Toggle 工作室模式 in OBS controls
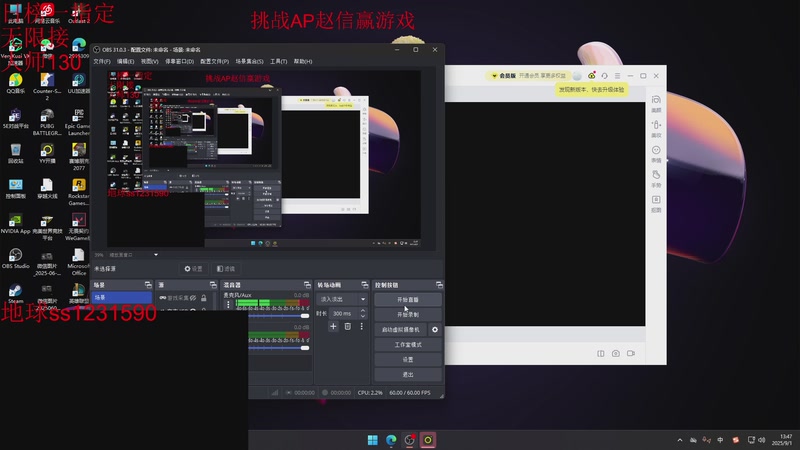This screenshot has height=450, width=800. point(408,344)
